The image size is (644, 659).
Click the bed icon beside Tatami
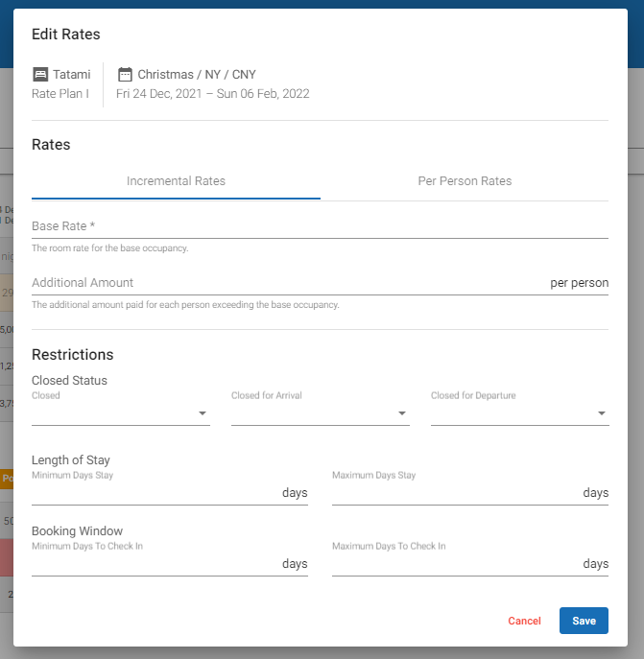(40, 75)
